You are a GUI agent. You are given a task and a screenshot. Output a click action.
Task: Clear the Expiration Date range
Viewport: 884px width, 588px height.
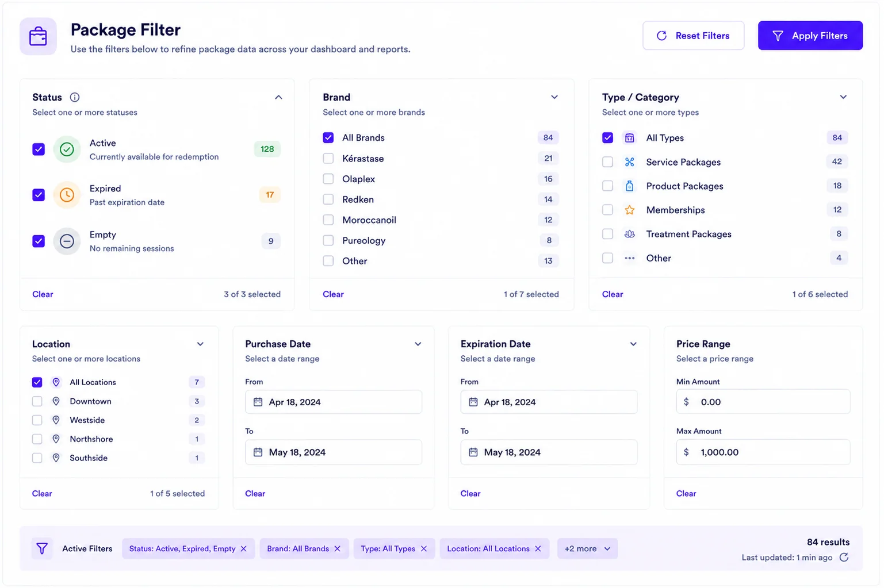pyautogui.click(x=470, y=494)
